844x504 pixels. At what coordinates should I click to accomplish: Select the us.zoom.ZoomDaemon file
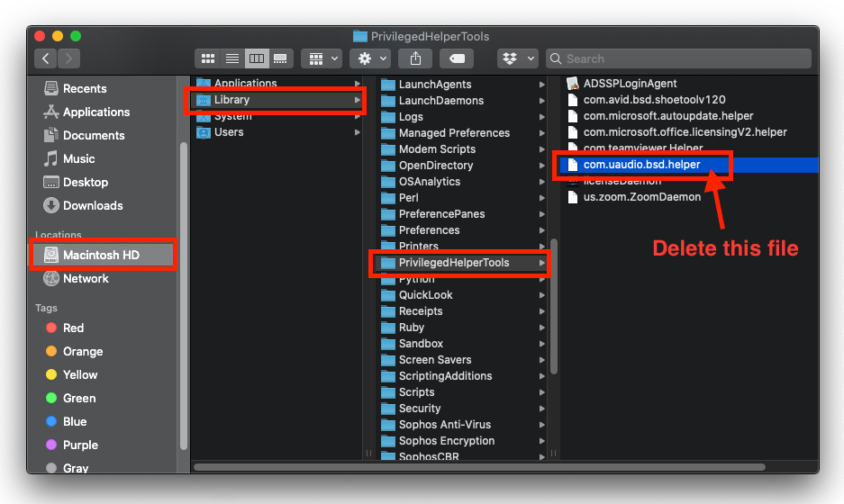click(x=641, y=197)
